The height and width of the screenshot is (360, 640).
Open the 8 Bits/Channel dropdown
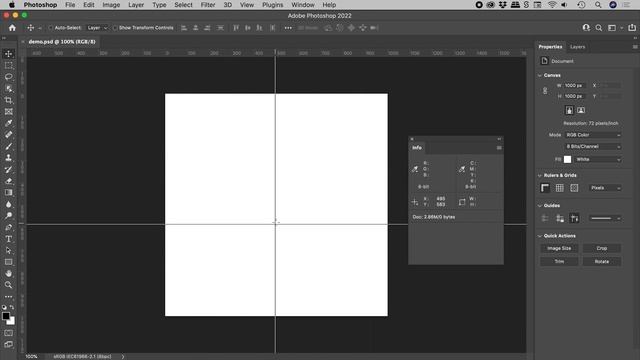coord(593,146)
